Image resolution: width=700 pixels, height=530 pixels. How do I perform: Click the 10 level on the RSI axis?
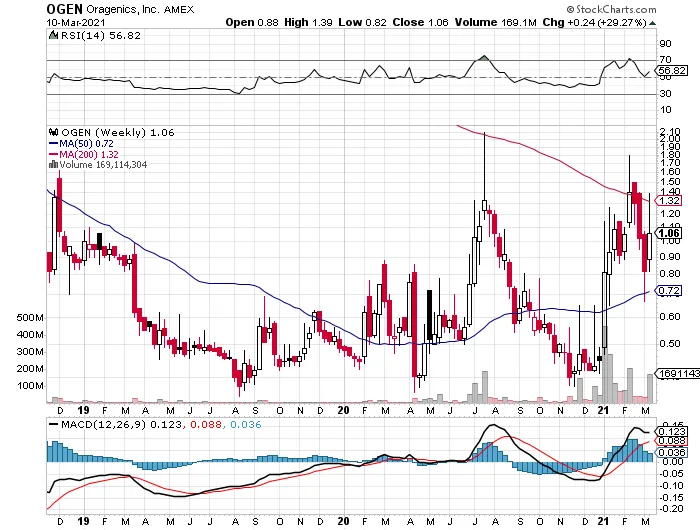click(666, 110)
